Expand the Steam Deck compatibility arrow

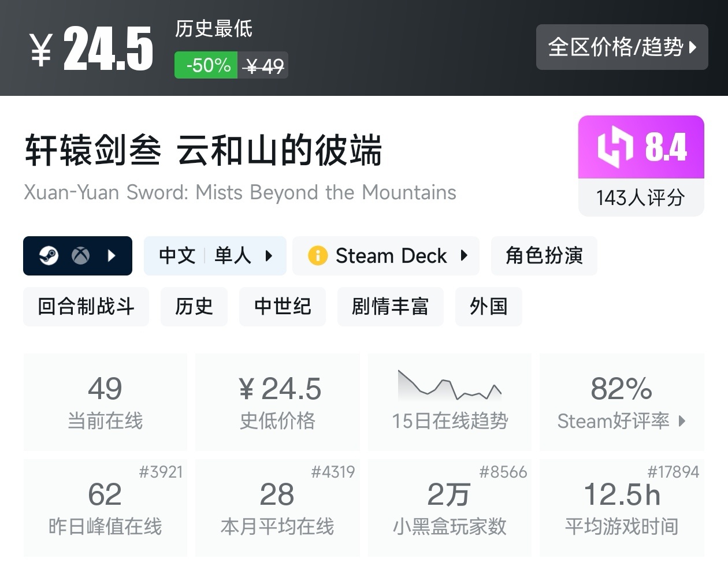[x=464, y=255]
